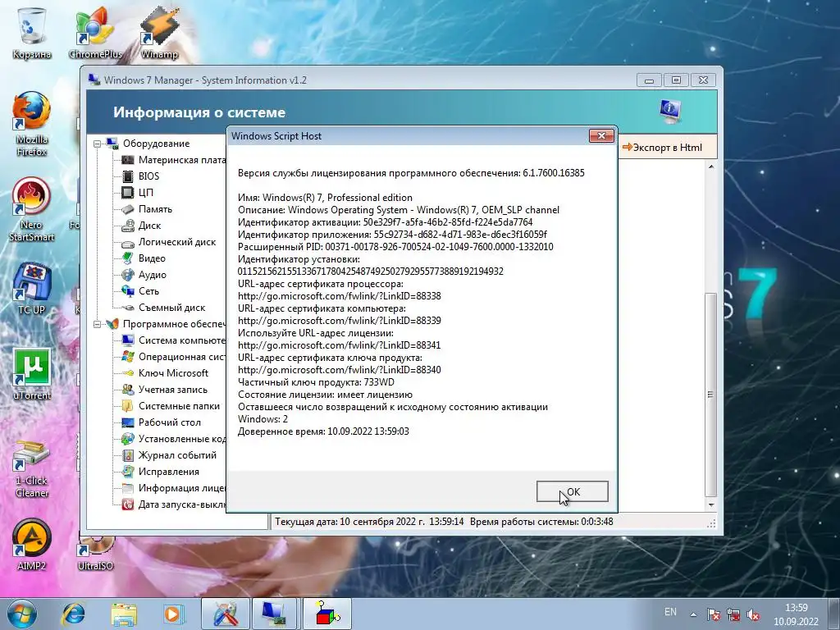The image size is (840, 630).
Task: Select the Аудио icon in tree
Action: click(x=127, y=275)
